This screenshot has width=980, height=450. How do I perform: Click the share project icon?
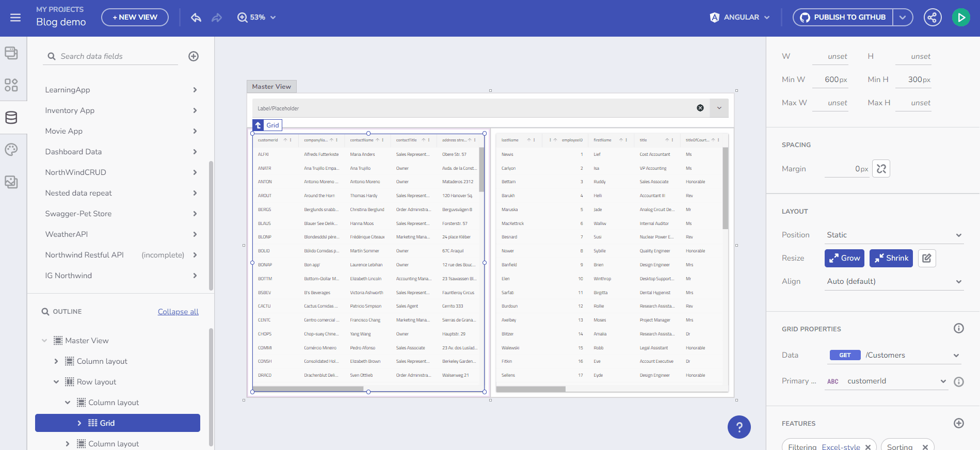pyautogui.click(x=932, y=18)
